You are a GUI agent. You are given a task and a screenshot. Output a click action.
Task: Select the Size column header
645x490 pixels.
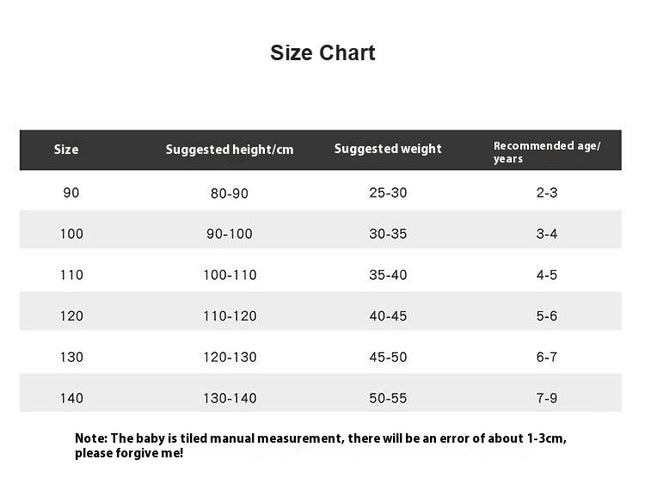pyautogui.click(x=66, y=149)
